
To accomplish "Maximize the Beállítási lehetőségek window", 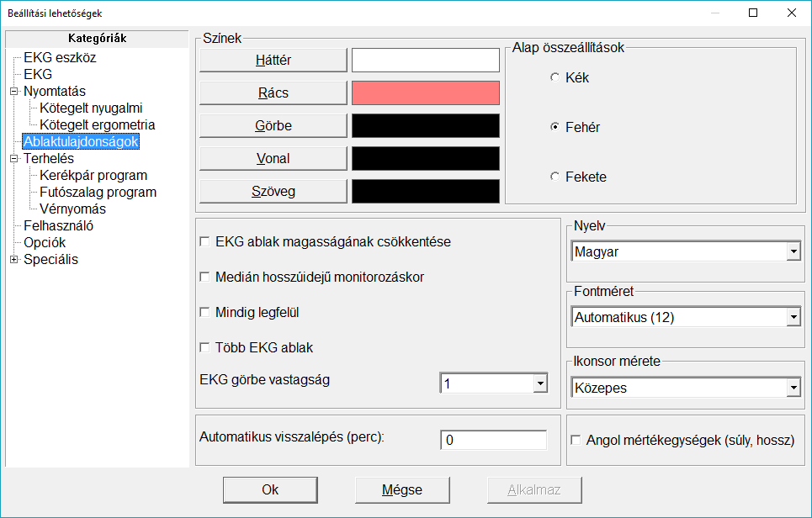I will pyautogui.click(x=753, y=13).
